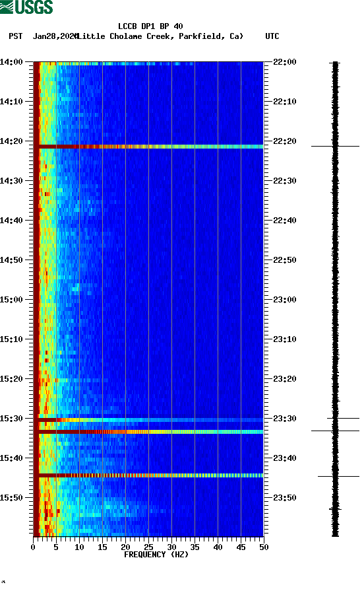Click the 22:20 UTC time label
Viewport: 364px width, 589px height.
pyautogui.click(x=285, y=141)
